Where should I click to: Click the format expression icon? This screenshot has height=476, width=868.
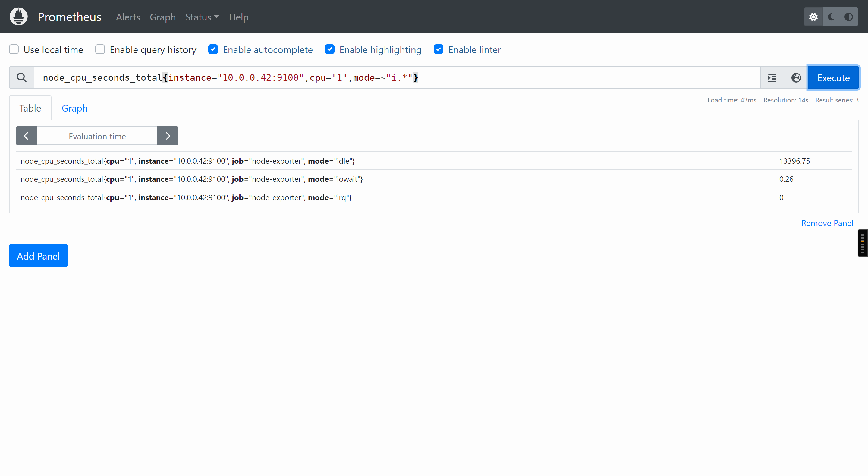coord(772,78)
